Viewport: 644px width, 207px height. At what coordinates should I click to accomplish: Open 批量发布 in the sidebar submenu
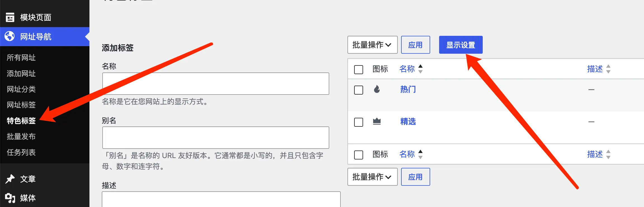coord(21,137)
